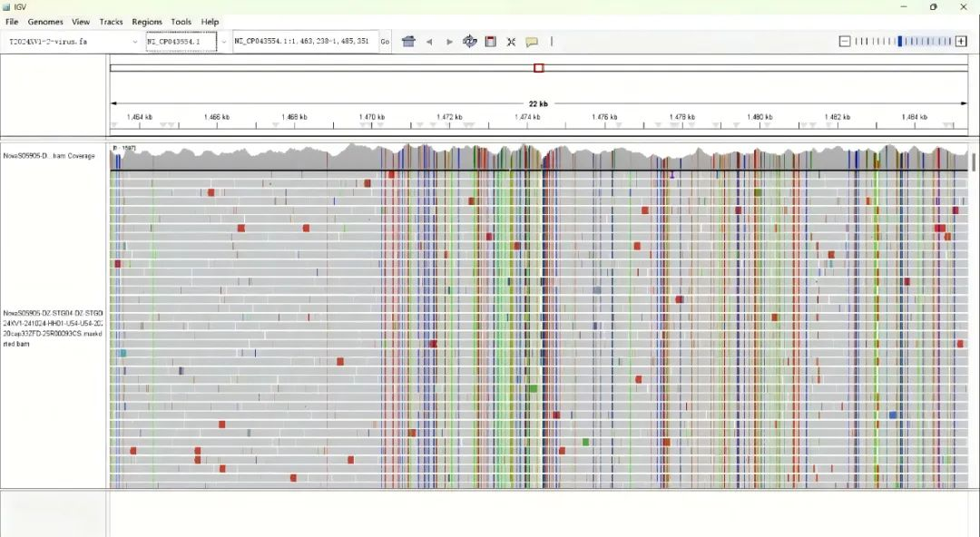
Task: Open the chromosome dropdown NZ_CP043554.1
Action: pos(181,42)
